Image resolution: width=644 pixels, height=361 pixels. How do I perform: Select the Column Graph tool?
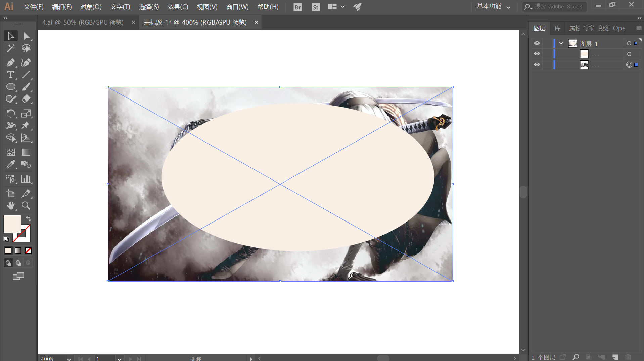tap(26, 179)
